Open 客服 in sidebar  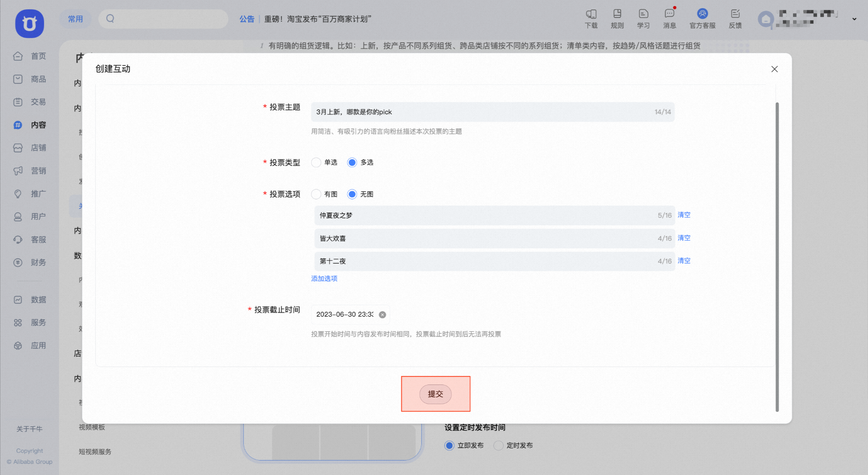pos(30,239)
